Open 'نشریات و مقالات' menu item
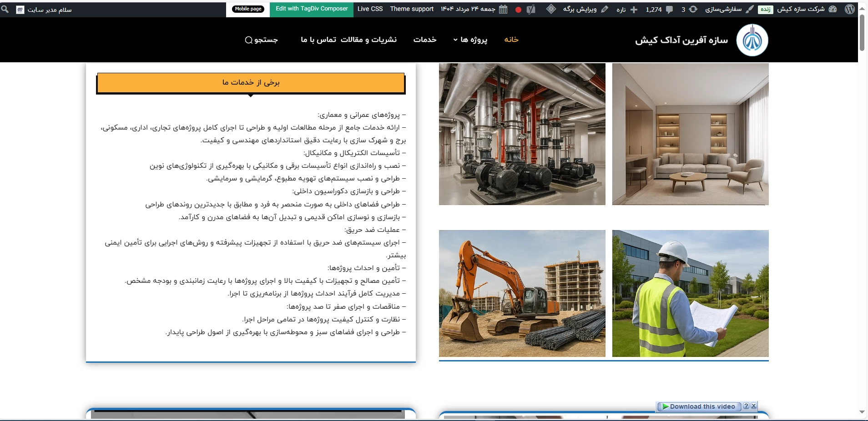Image resolution: width=868 pixels, height=421 pixels. 368,40
